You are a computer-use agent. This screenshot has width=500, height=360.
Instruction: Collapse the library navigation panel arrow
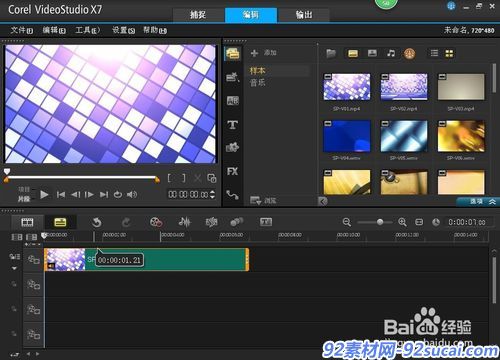[323, 201]
